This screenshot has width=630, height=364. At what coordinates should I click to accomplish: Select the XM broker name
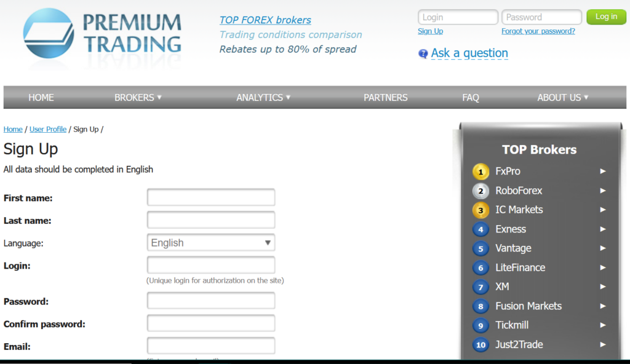coord(502,287)
